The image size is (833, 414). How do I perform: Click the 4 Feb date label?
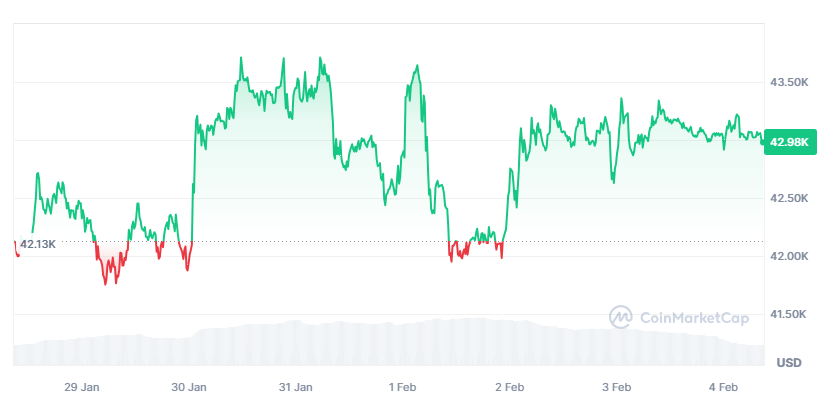click(724, 386)
